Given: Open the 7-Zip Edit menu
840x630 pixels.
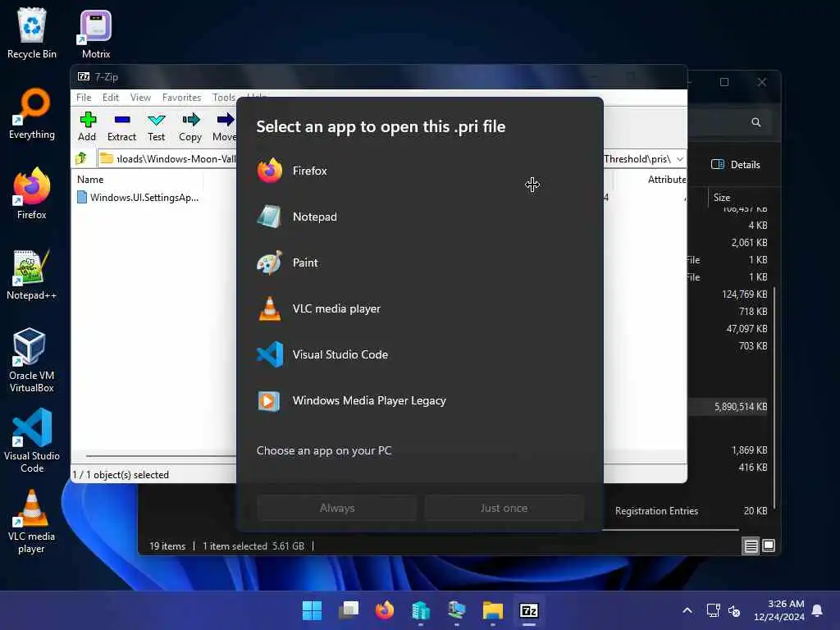Looking at the screenshot, I should tap(111, 98).
